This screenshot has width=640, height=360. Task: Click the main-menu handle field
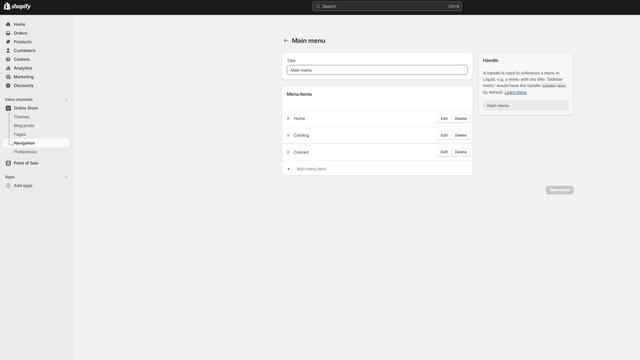pos(525,106)
